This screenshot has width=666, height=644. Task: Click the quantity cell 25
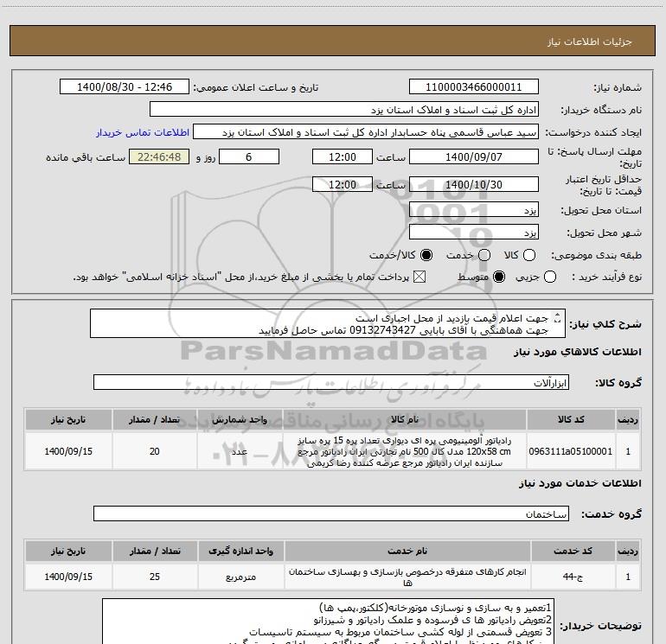[155, 577]
